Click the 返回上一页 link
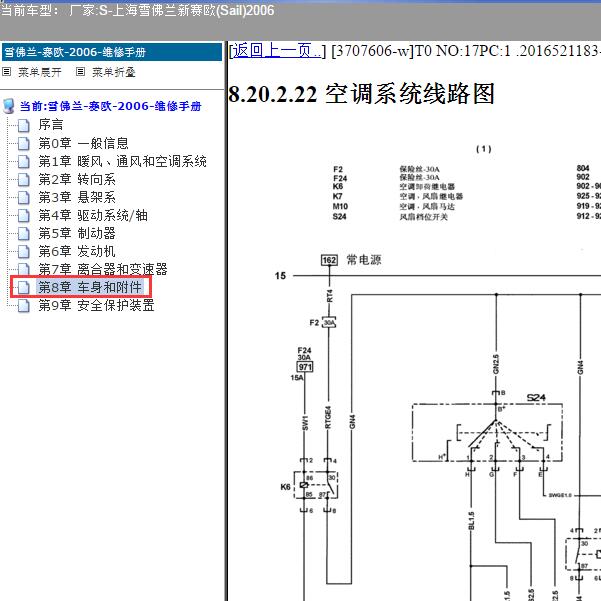601x601 pixels. click(x=278, y=51)
